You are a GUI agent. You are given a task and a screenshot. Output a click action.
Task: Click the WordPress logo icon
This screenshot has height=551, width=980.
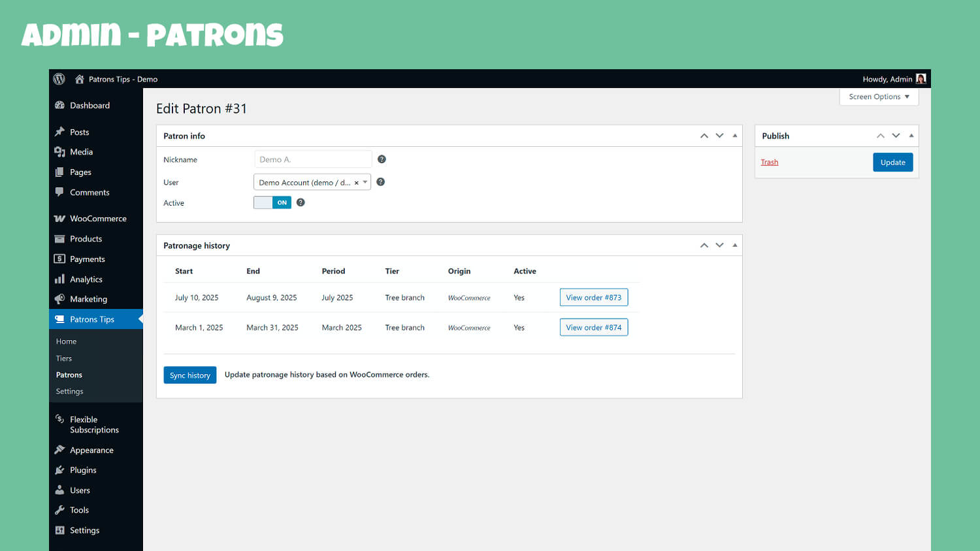pos(59,79)
